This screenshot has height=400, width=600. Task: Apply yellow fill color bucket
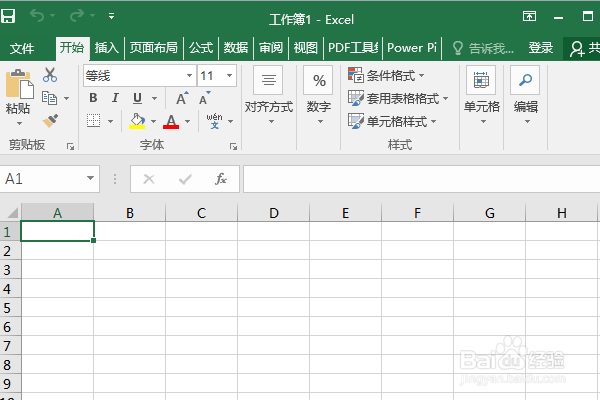click(x=137, y=121)
